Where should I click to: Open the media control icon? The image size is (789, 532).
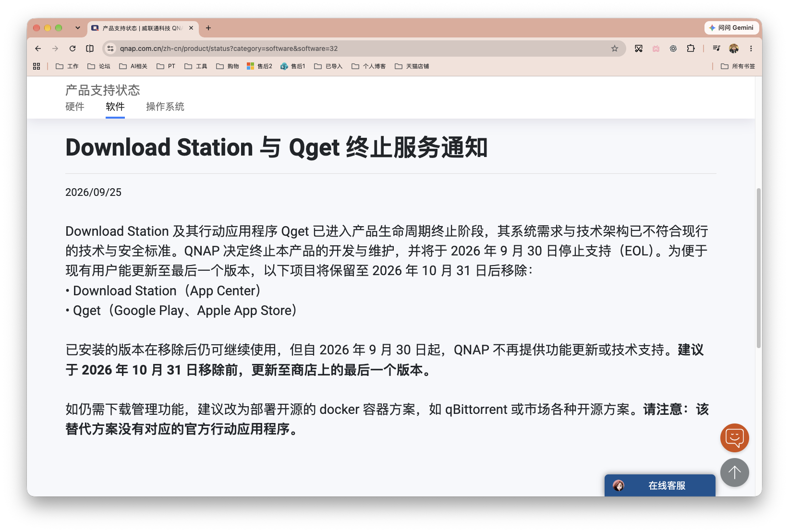pos(716,48)
